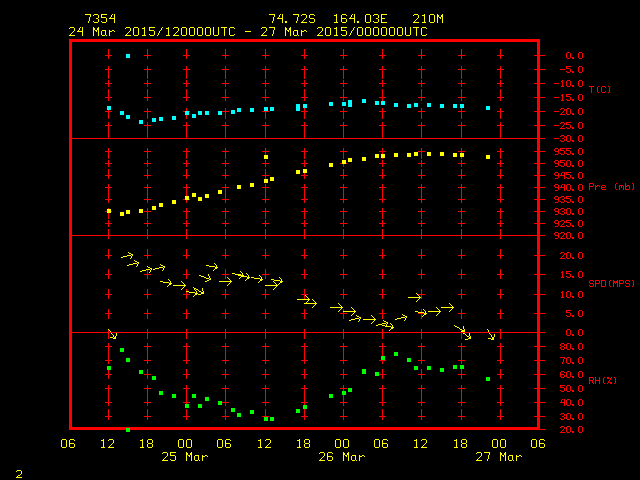This screenshot has height=480, width=640.
Task: Click the 920.0 pressure tick value
Action: [x=569, y=236]
